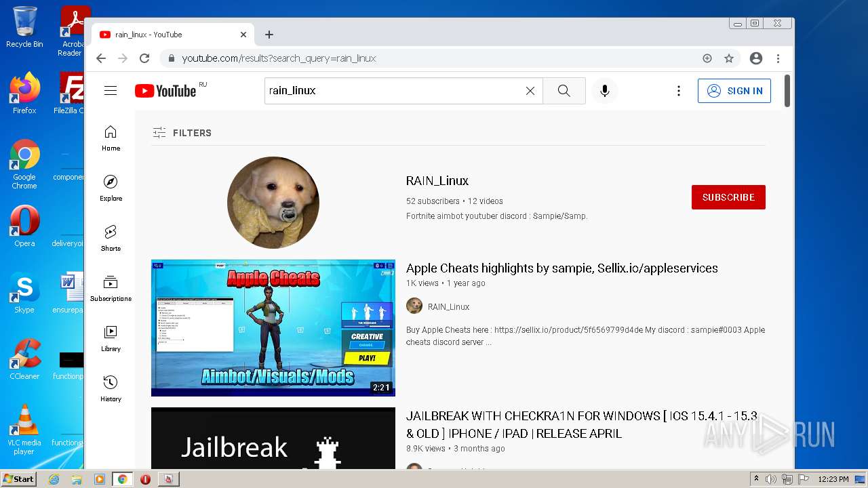This screenshot has width=868, height=488.
Task: Play the Jailbreak video thumbnail
Action: tap(273, 439)
